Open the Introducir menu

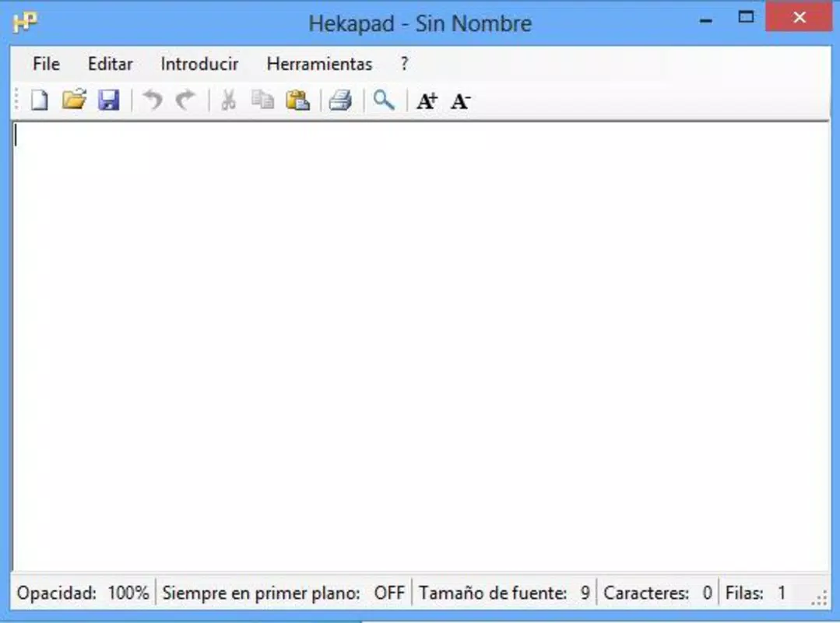(199, 64)
